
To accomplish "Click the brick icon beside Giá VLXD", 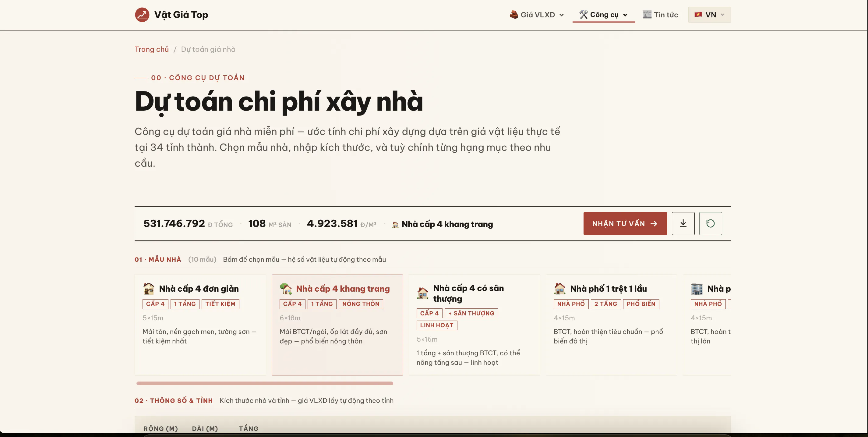I will [514, 15].
